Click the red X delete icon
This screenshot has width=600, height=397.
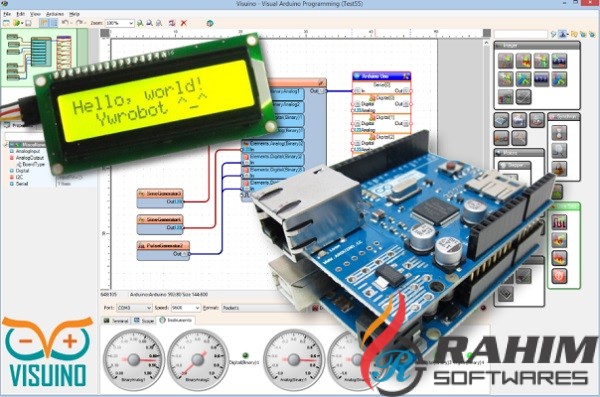184,23
